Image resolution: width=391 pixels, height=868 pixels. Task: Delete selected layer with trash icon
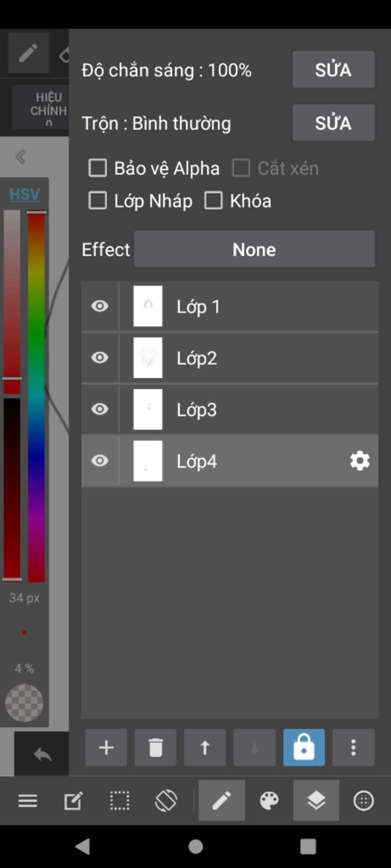coord(155,747)
